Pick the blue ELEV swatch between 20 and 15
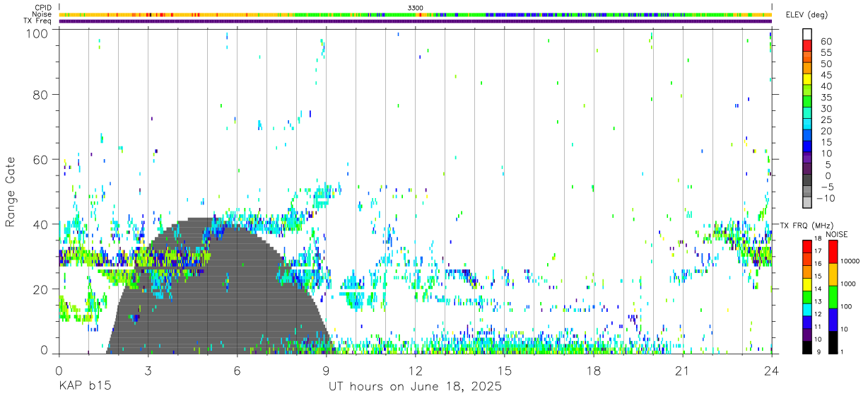868x401 pixels. pos(807,136)
